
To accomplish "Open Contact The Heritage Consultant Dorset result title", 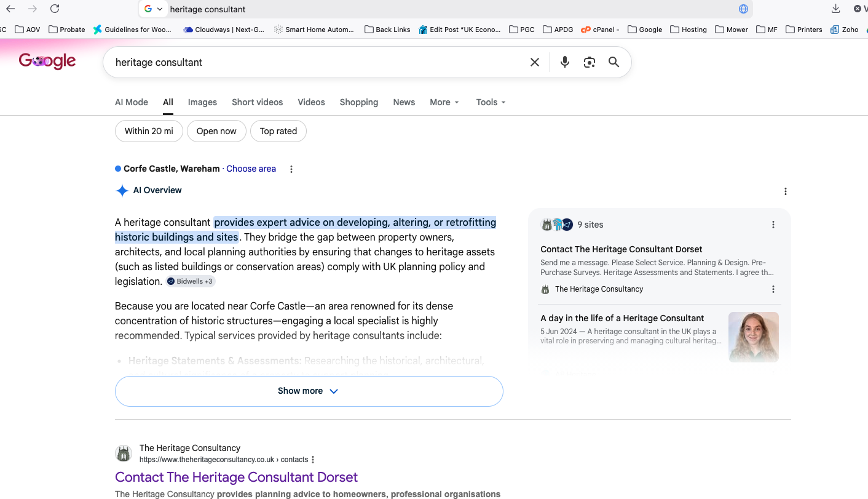I will [236, 477].
